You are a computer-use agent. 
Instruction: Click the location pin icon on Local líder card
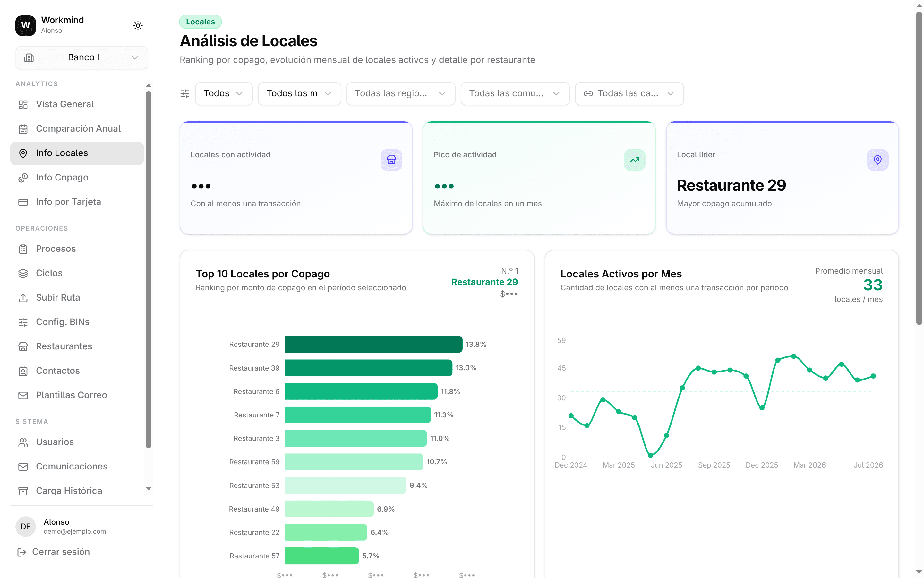coord(878,160)
